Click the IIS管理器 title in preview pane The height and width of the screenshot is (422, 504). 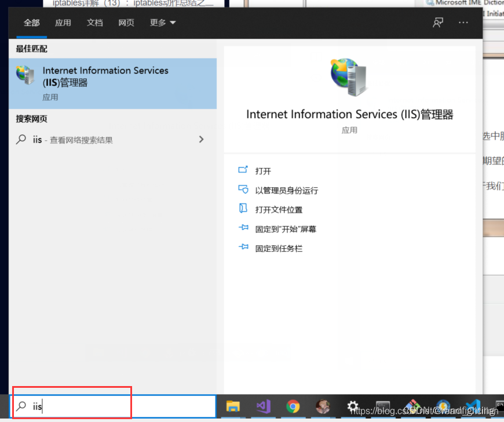point(350,115)
